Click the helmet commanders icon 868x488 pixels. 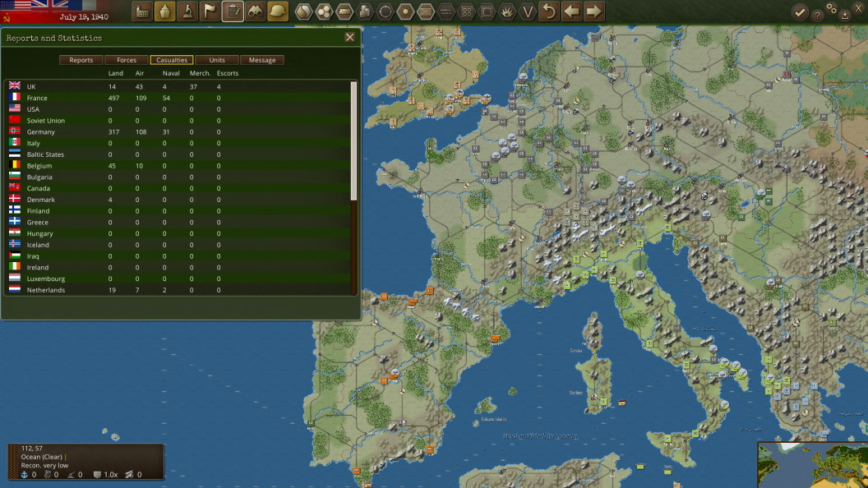(278, 12)
